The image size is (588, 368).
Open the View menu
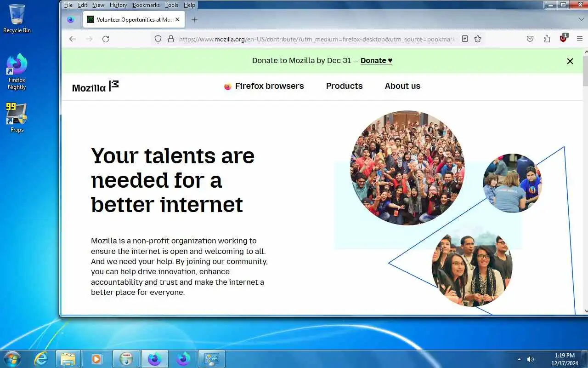pos(98,5)
